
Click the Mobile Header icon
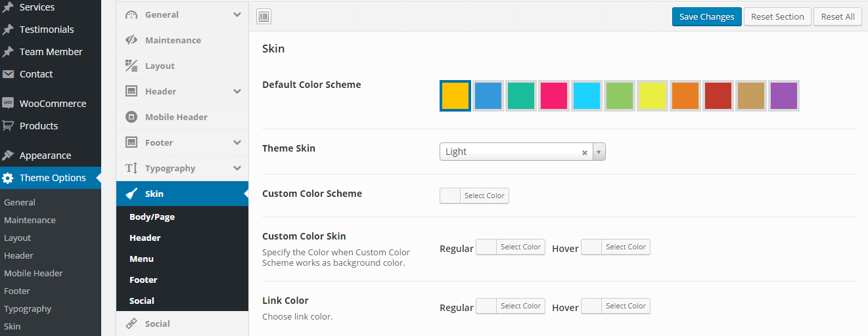coord(131,117)
